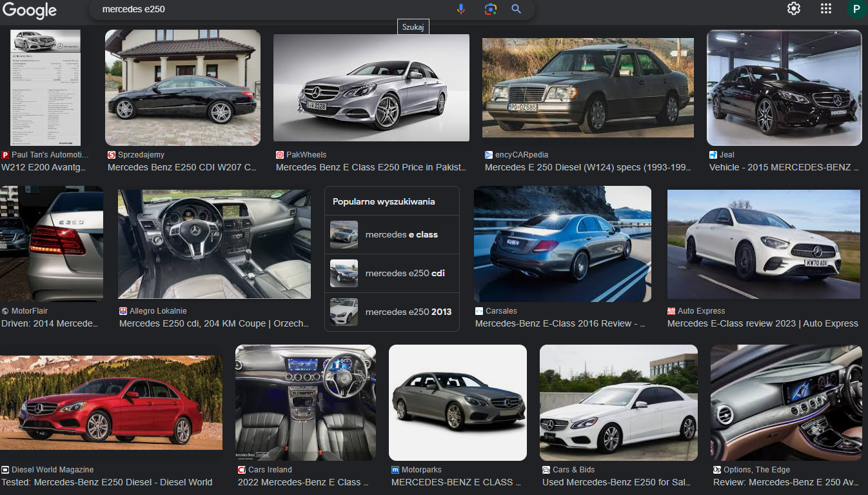Screen dimensions: 868x495
Task: Open 'Vehicle - 2015 MERCEDES-BENZ' result title
Action: click(784, 167)
